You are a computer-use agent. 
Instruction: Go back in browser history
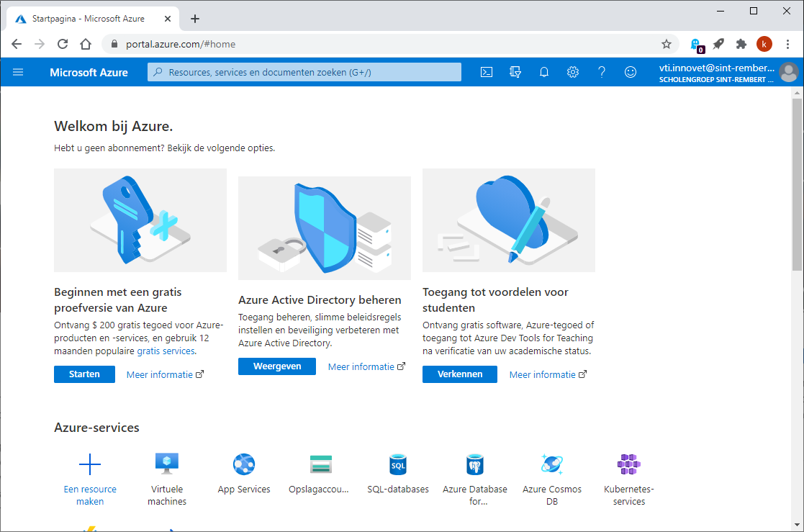(17, 44)
